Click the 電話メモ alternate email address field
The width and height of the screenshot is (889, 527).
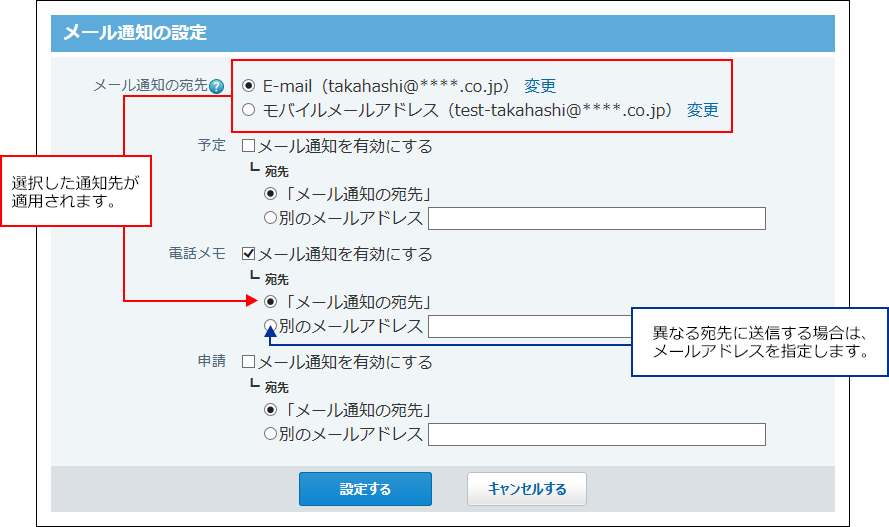tap(528, 326)
